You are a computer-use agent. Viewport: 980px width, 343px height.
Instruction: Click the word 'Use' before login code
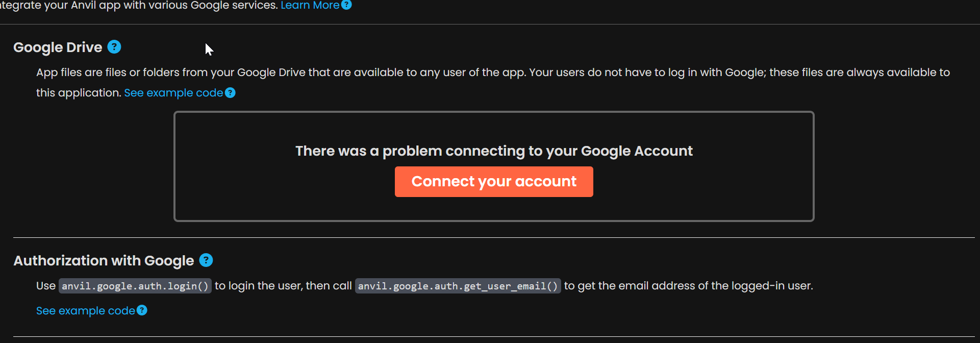pyautogui.click(x=46, y=286)
